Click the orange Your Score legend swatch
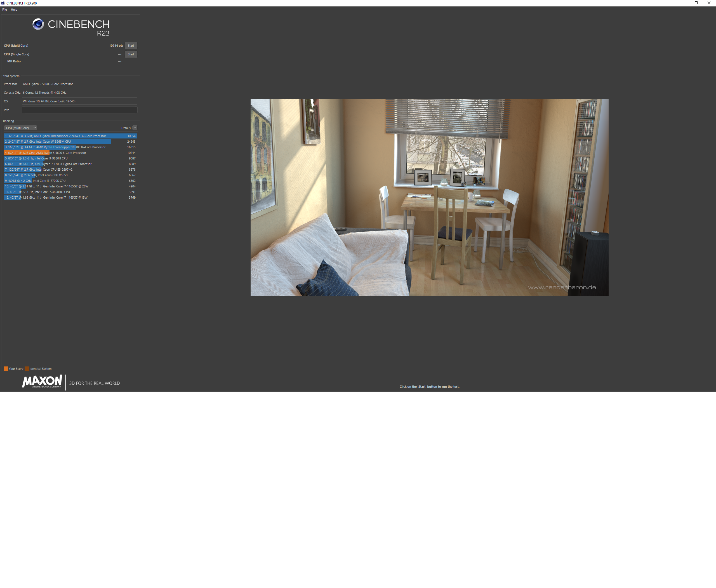 [6, 368]
